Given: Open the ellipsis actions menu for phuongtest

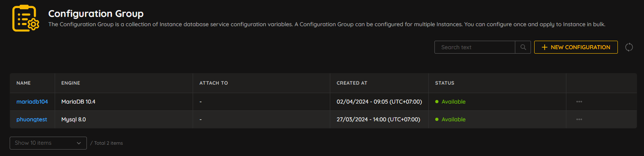Looking at the screenshot, I should (x=579, y=119).
